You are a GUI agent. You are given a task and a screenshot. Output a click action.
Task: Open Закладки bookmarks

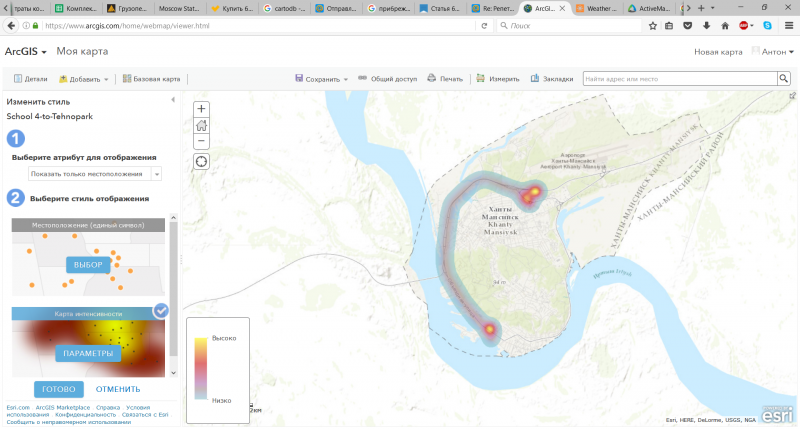pos(552,78)
